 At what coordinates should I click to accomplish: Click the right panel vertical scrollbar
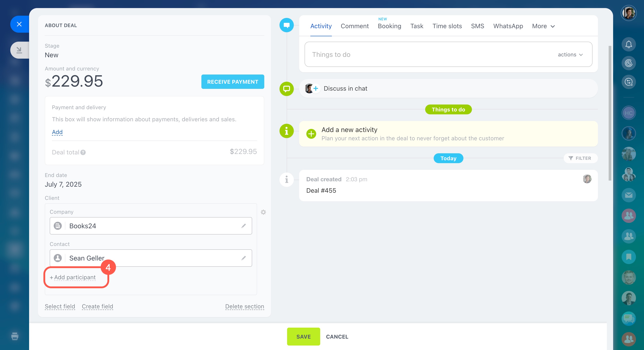pyautogui.click(x=610, y=113)
